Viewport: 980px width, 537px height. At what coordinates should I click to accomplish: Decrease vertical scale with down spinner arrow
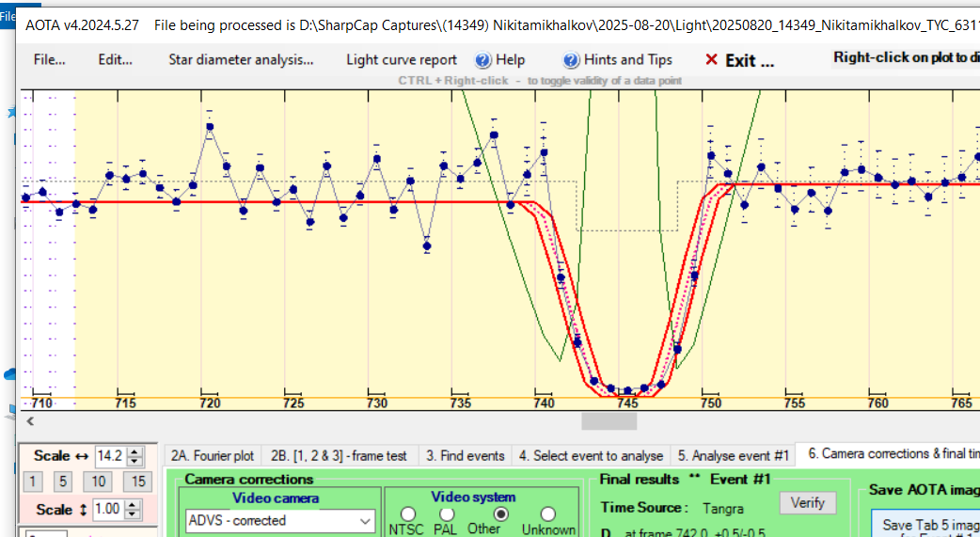click(134, 513)
